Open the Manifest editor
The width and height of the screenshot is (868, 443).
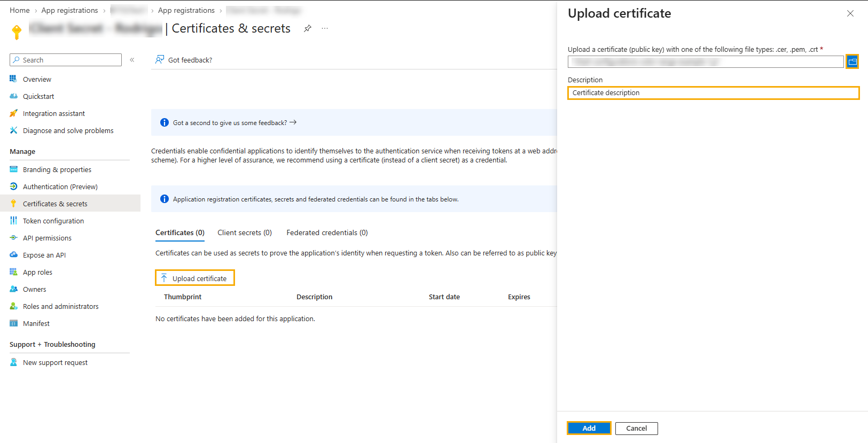tap(36, 323)
